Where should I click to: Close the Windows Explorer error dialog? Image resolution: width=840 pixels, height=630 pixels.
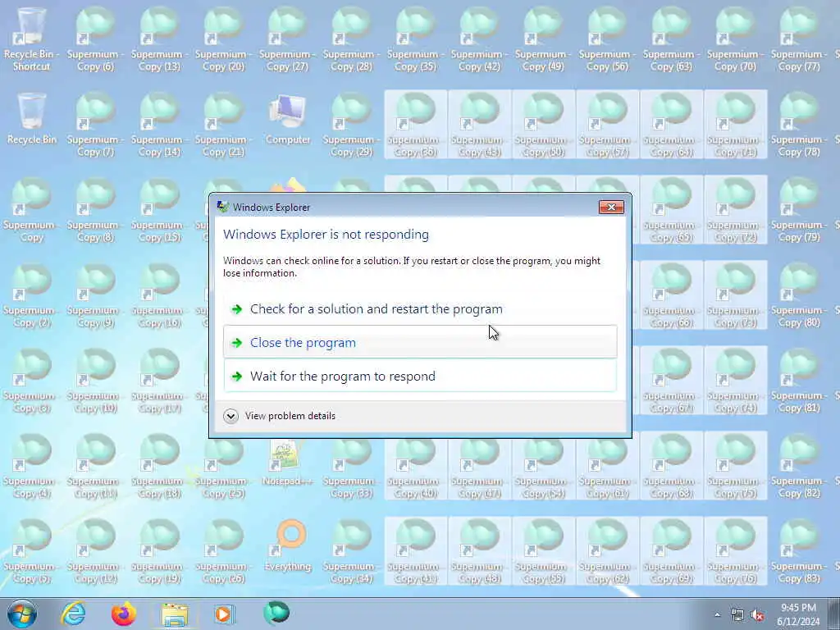pyautogui.click(x=611, y=208)
